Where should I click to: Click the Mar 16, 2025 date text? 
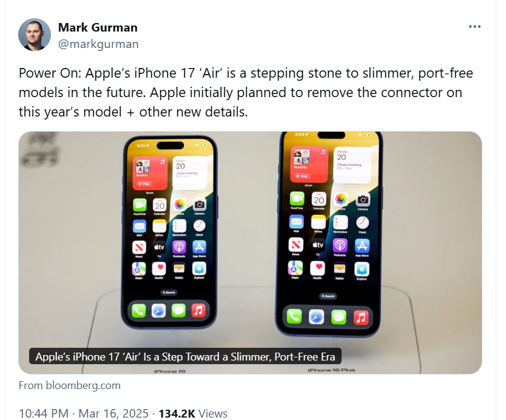[113, 413]
